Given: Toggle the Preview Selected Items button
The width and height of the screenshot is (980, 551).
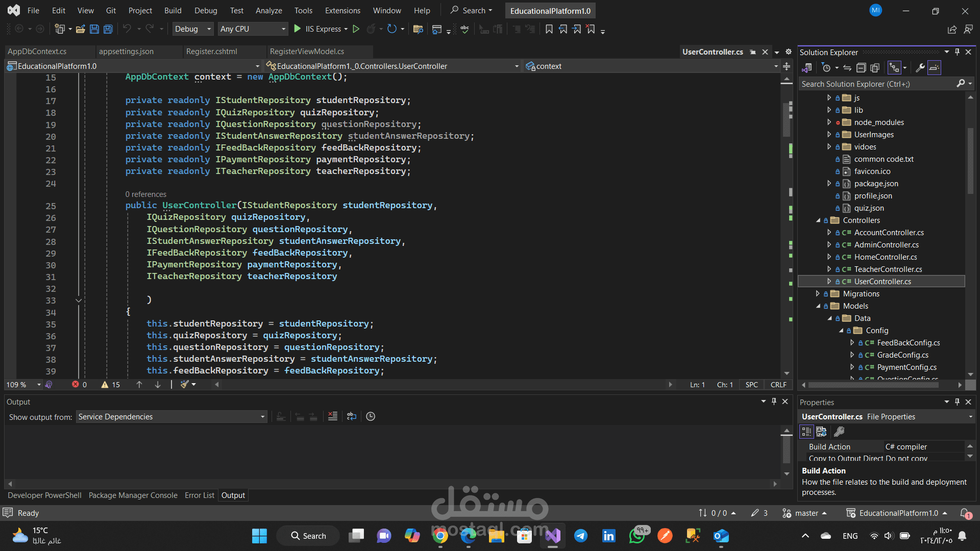Looking at the screenshot, I should [x=934, y=68].
